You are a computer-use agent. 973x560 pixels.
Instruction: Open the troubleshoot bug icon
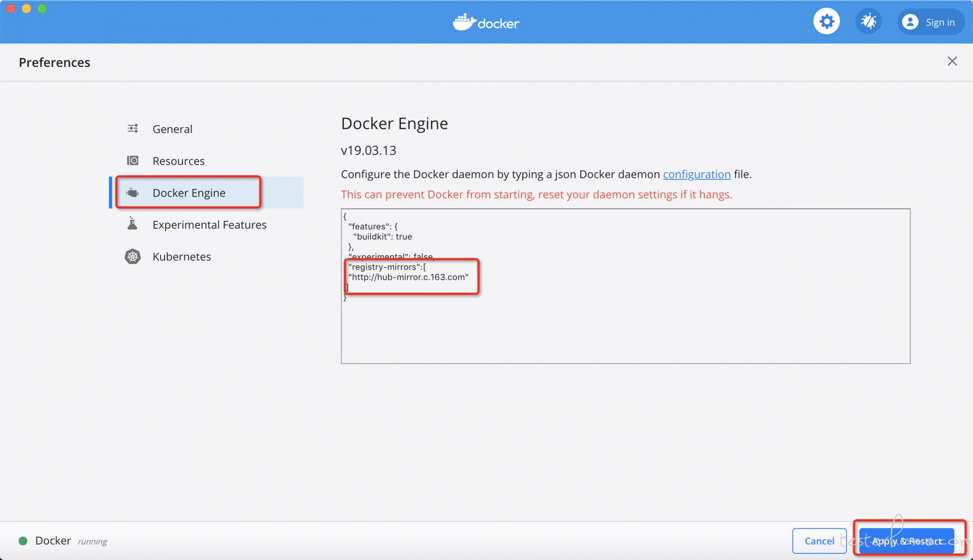[869, 22]
